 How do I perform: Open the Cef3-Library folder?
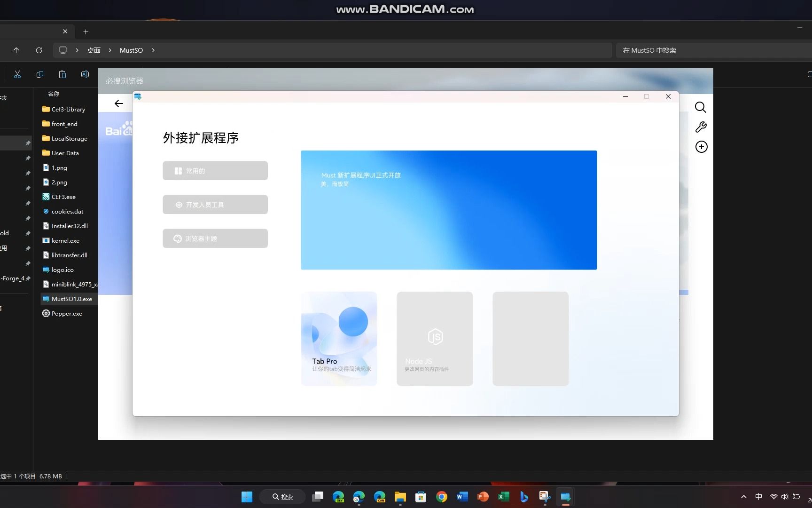(x=63, y=109)
